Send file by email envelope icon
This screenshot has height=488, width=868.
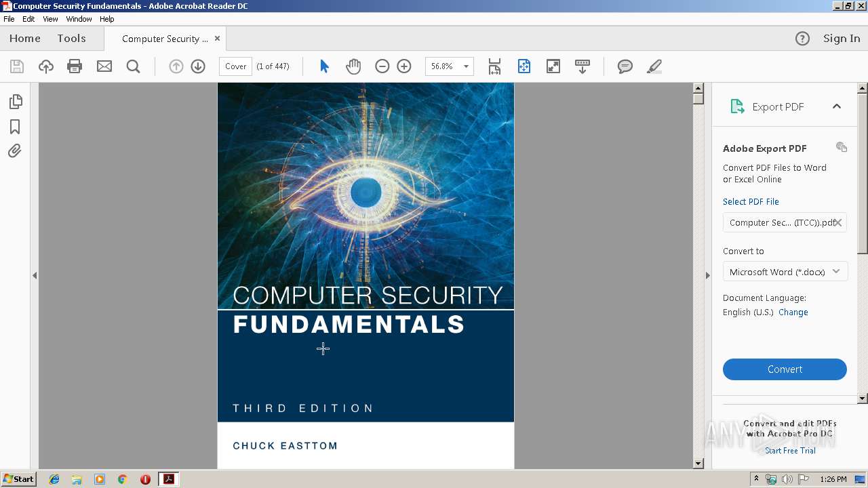(104, 66)
